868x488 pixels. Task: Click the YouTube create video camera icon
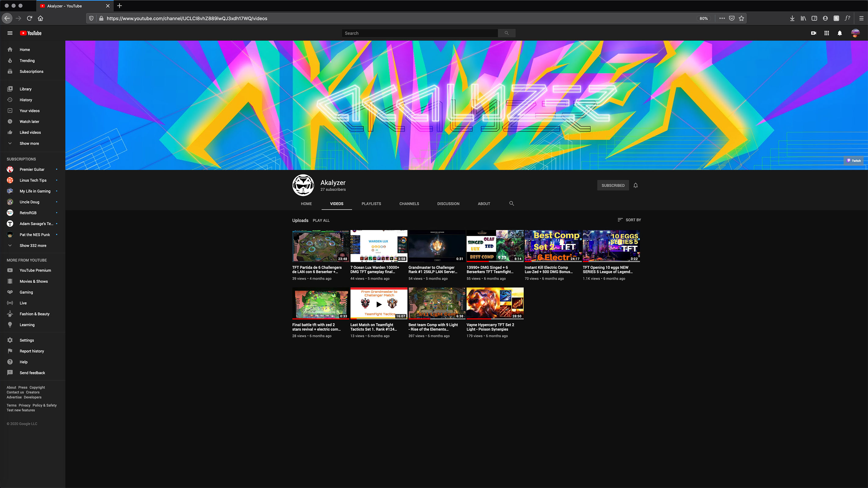tap(813, 33)
